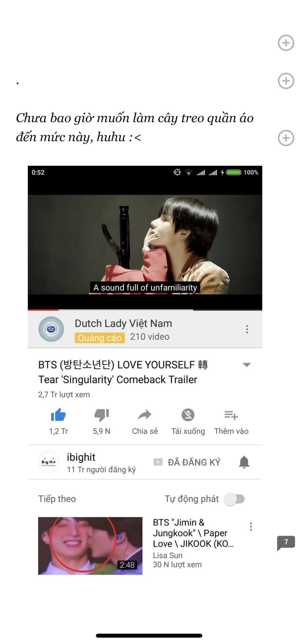Open the Dutch Lady Việt Nam advertiser link
The height and width of the screenshot is (644, 298).
point(123,323)
